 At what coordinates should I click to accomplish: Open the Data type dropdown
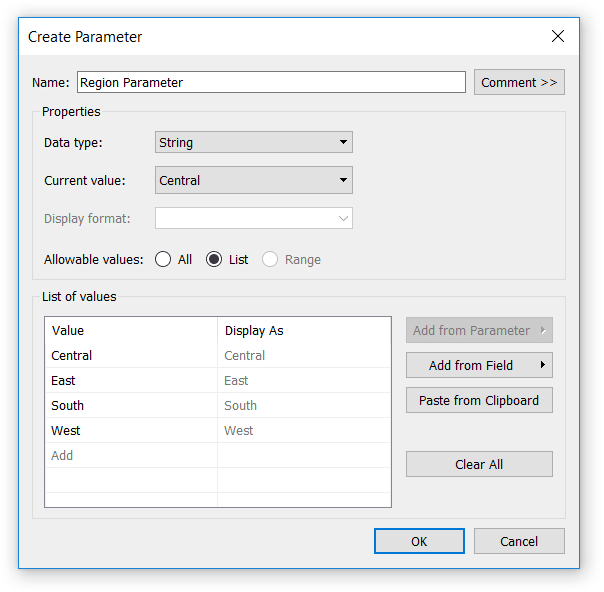[254, 143]
